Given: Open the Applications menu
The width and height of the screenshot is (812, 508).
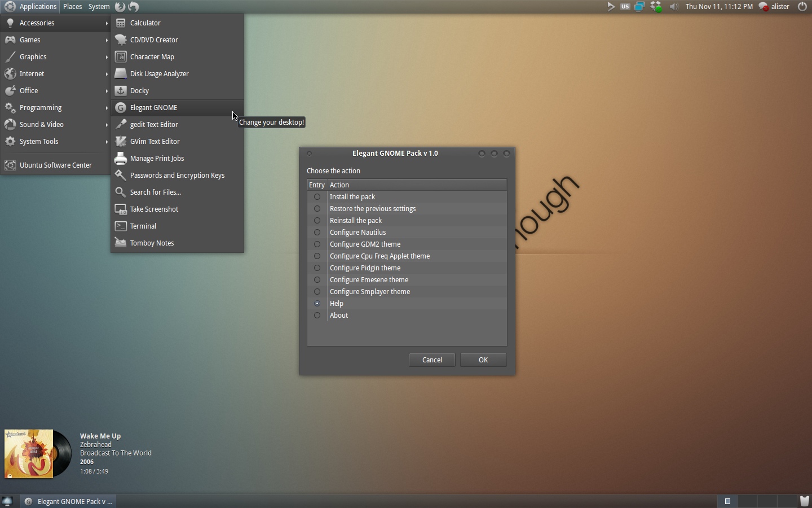Looking at the screenshot, I should (30, 7).
